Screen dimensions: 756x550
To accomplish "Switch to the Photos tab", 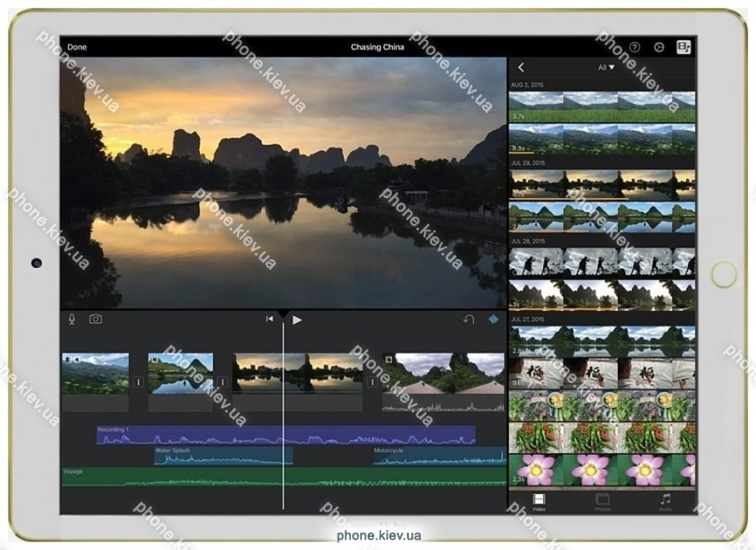I will tap(602, 502).
